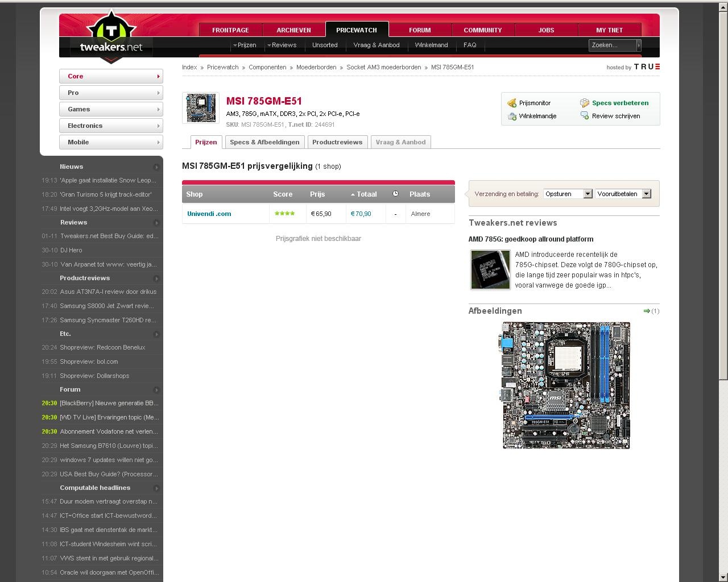Open the Univendi .com shop link
The width and height of the screenshot is (728, 582).
coord(209,214)
